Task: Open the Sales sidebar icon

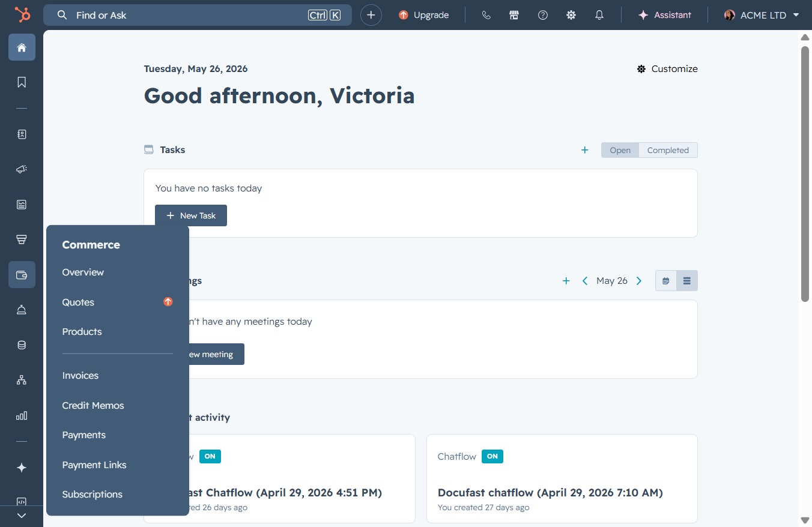Action: [22, 239]
